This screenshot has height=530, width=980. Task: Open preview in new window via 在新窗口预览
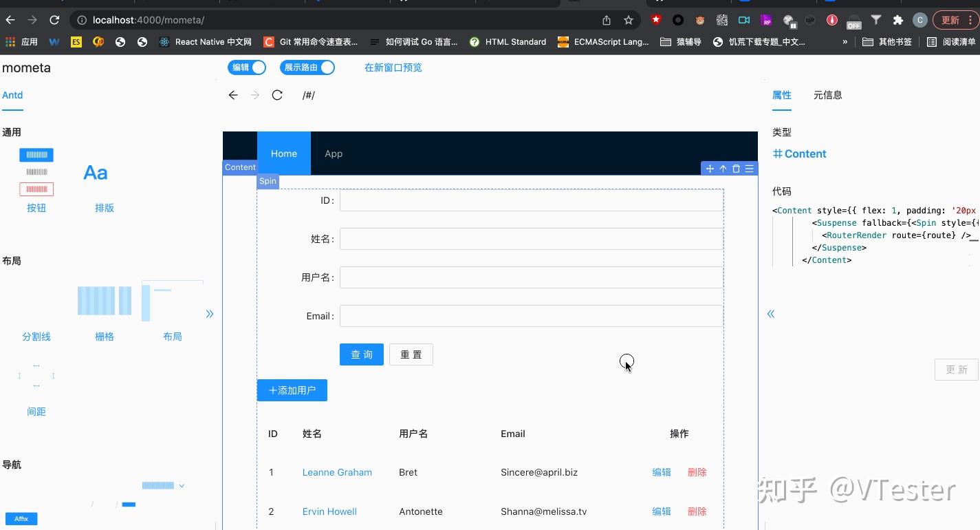click(x=393, y=67)
